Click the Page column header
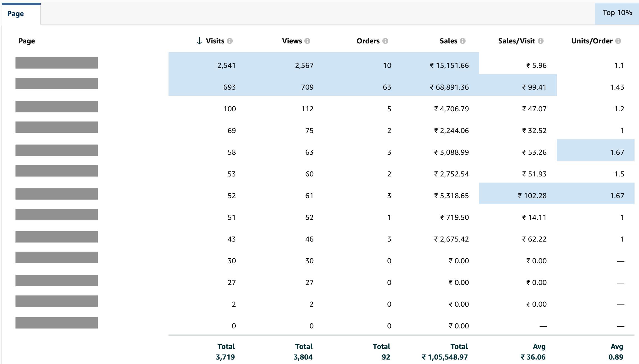 [27, 41]
